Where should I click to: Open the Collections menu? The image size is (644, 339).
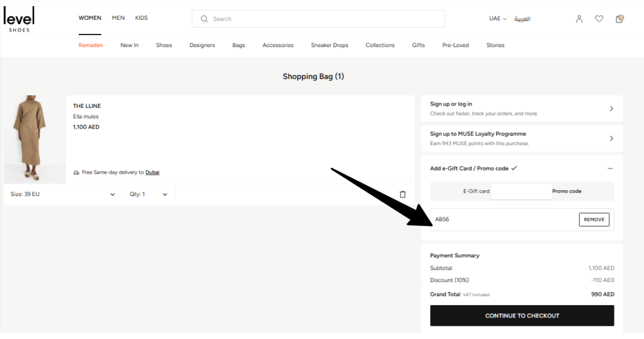(x=380, y=45)
